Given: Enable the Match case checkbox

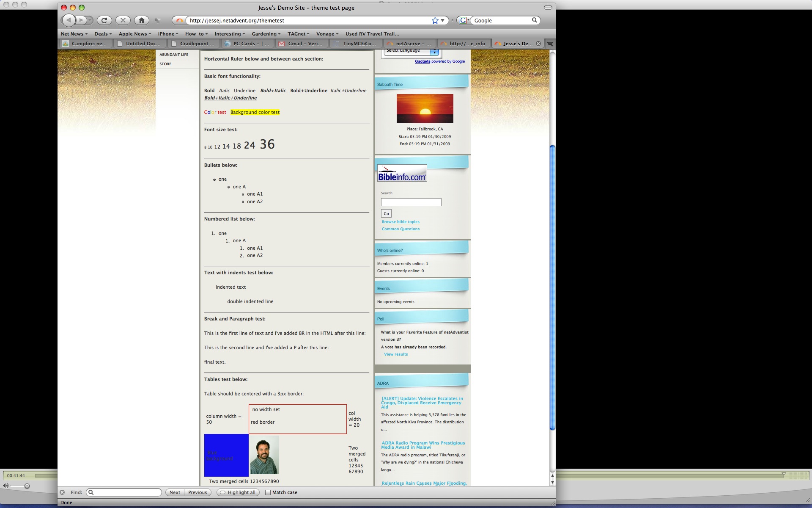Looking at the screenshot, I should [x=268, y=492].
